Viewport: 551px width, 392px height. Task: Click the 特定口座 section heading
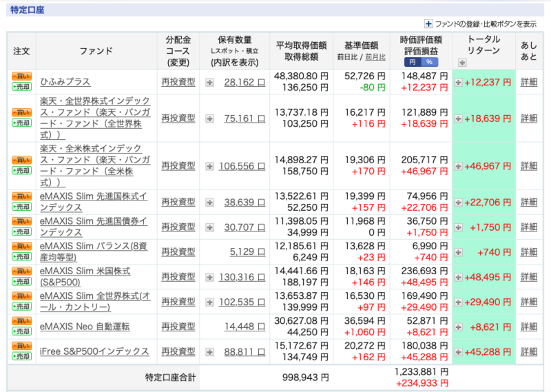pyautogui.click(x=28, y=10)
